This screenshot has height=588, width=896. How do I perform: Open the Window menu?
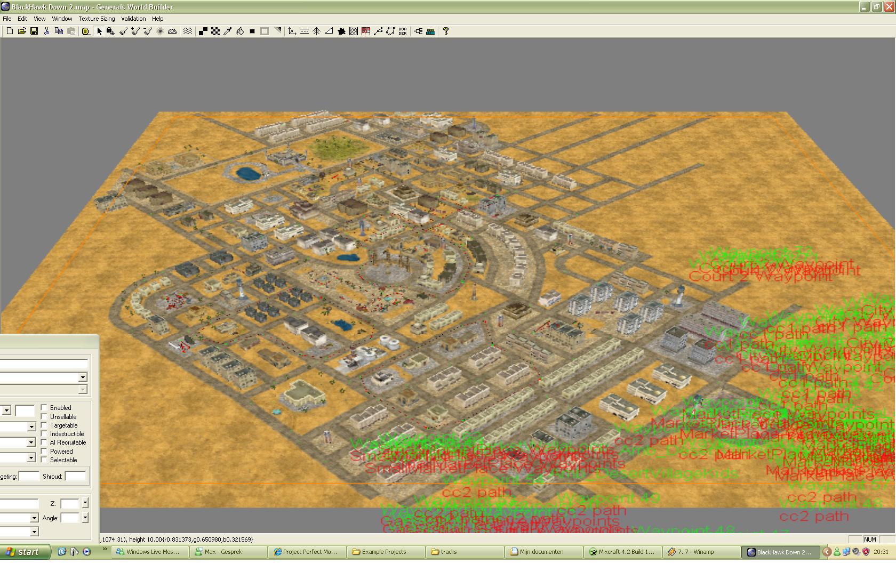point(62,19)
